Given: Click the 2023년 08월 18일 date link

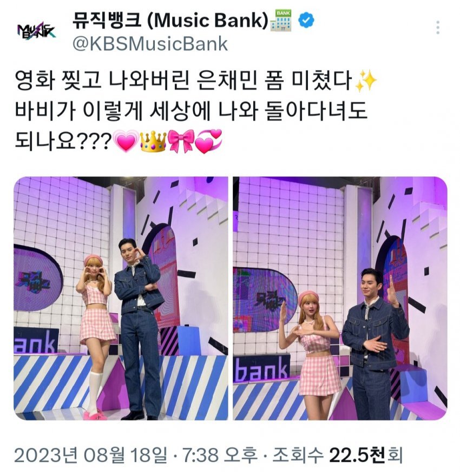Looking at the screenshot, I should pos(90,455).
